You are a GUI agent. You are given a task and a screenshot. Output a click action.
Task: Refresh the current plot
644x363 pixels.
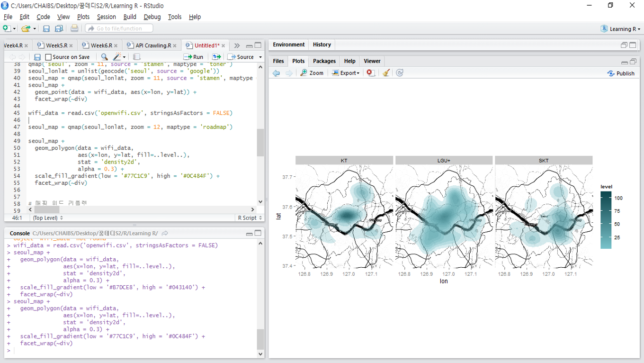point(400,73)
